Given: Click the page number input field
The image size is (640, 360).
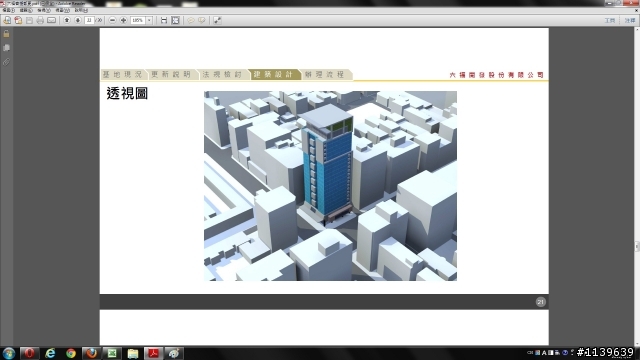Looking at the screenshot, I should (x=89, y=20).
